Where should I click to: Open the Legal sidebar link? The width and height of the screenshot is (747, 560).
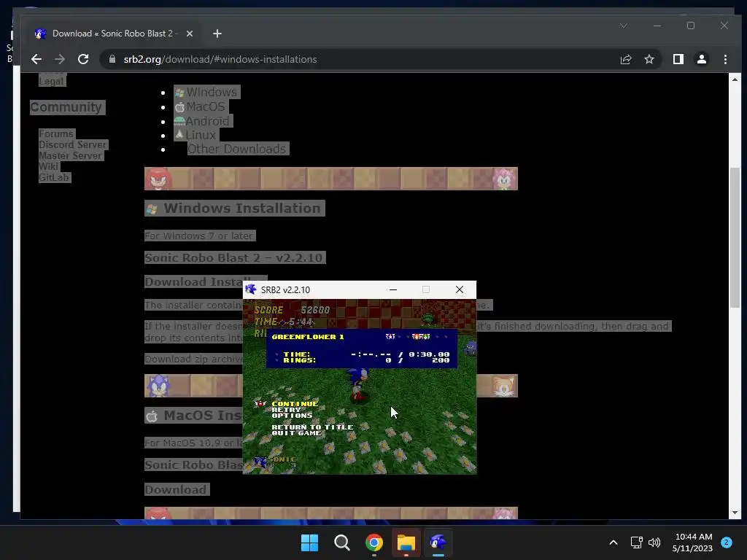pyautogui.click(x=51, y=81)
